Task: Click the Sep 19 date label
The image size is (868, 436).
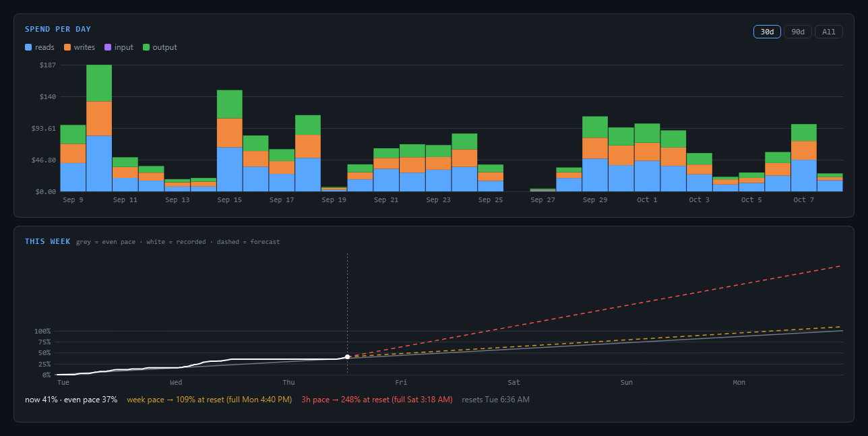Action: coord(334,200)
